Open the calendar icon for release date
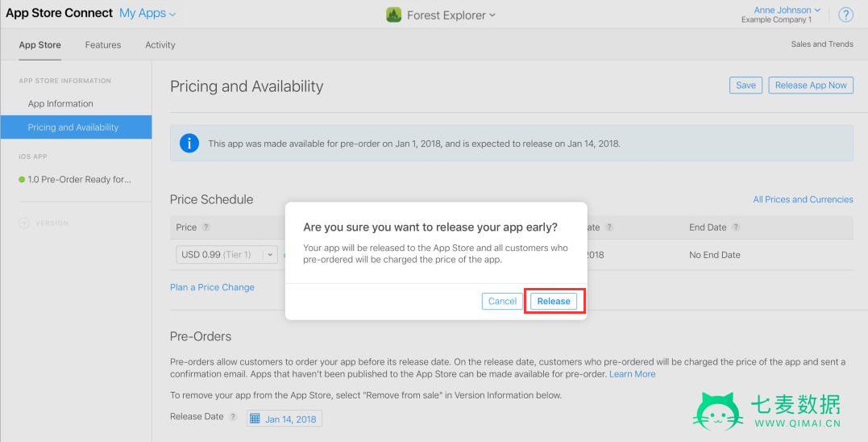The image size is (868, 442). point(255,419)
